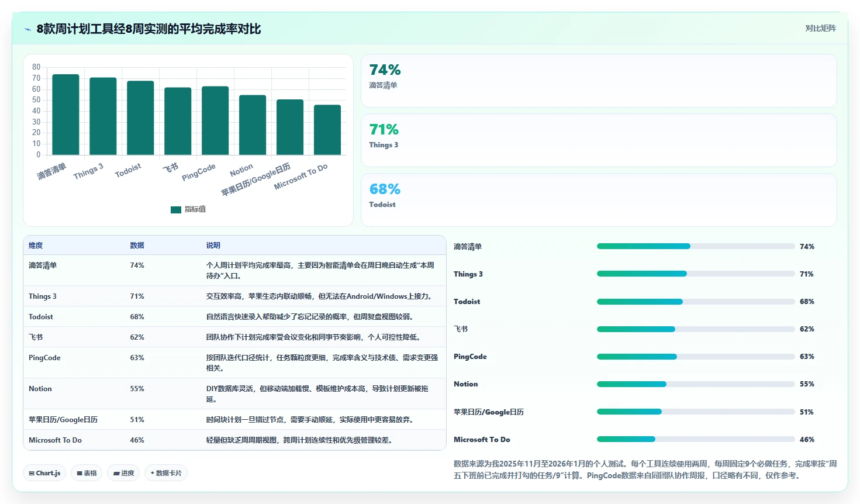Screen dimensions: 860x504
Task: Click the 51% value in the table
Action: click(137, 420)
